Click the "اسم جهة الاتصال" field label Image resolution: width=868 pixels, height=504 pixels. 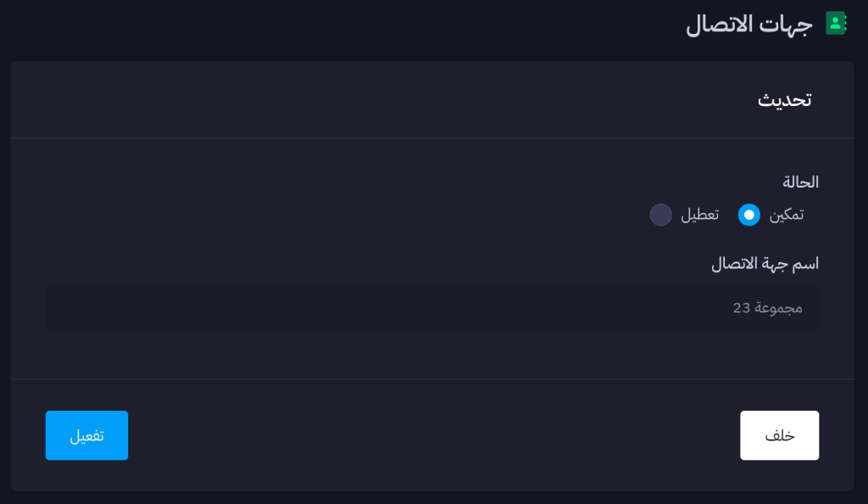tap(765, 263)
